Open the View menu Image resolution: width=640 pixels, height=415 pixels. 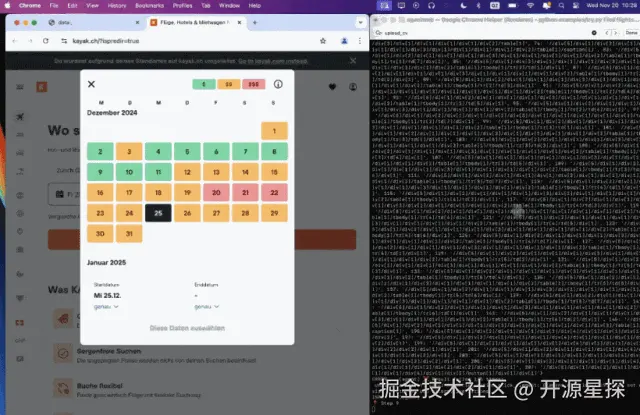(92, 5)
